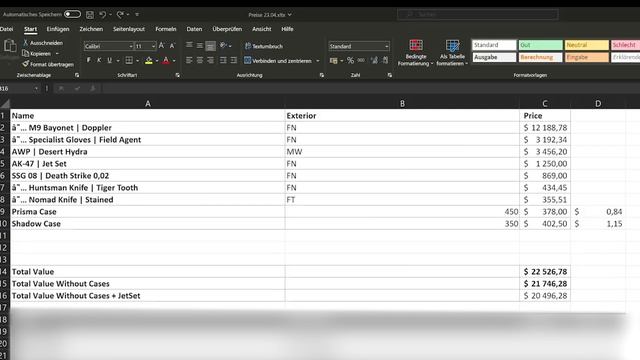Switch to the Daten tab
640x360 pixels.
pyautogui.click(x=194, y=29)
